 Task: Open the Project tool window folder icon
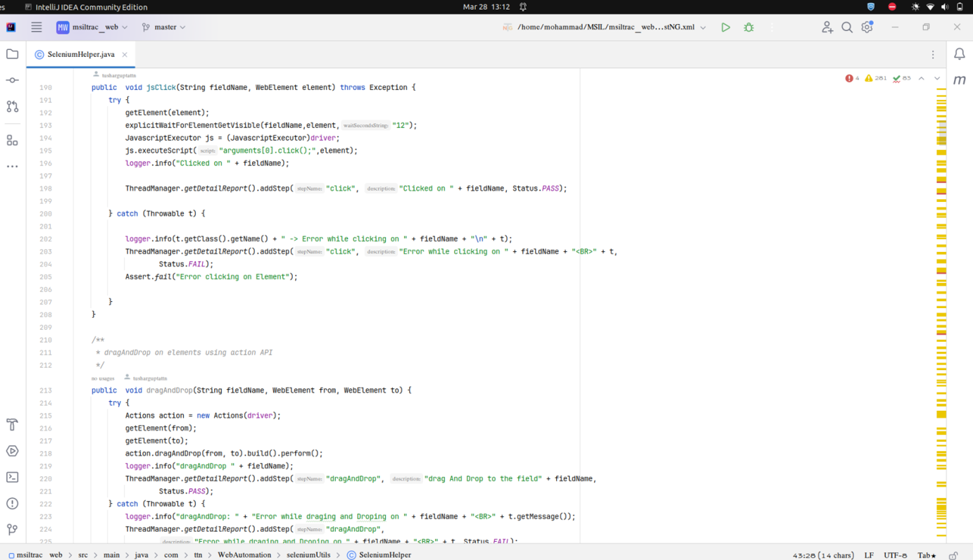point(11,53)
